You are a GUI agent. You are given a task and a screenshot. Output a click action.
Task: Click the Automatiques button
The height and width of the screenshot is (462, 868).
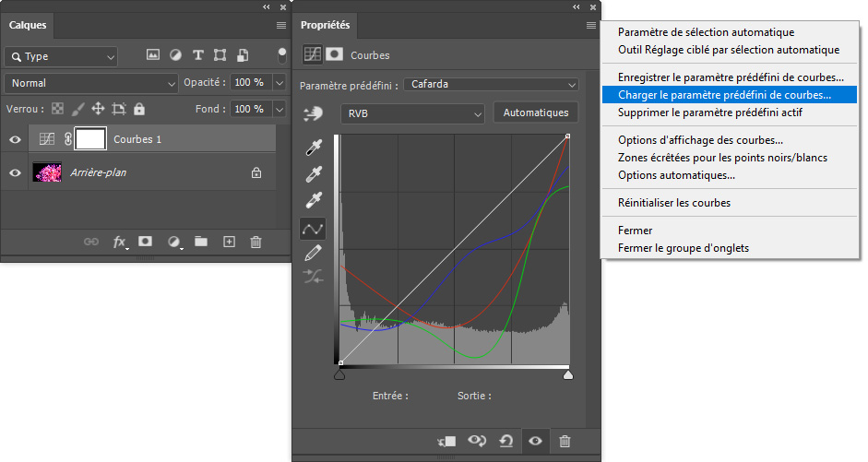(536, 113)
